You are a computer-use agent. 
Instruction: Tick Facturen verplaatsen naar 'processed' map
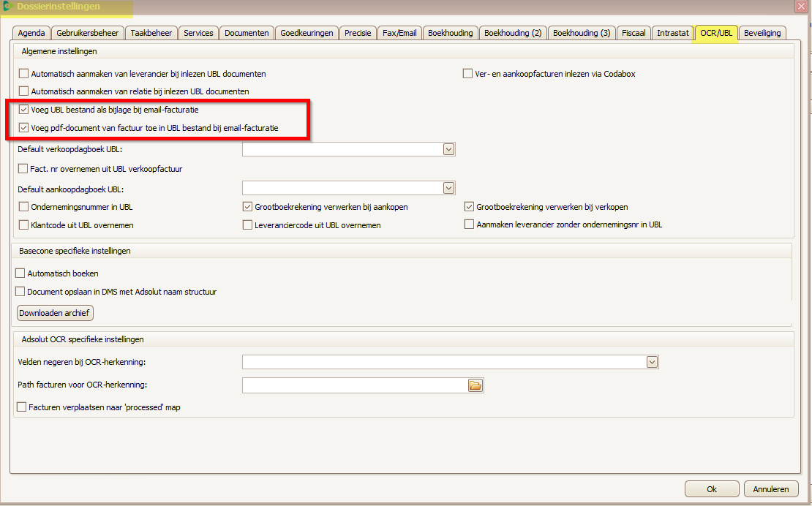[x=22, y=407]
